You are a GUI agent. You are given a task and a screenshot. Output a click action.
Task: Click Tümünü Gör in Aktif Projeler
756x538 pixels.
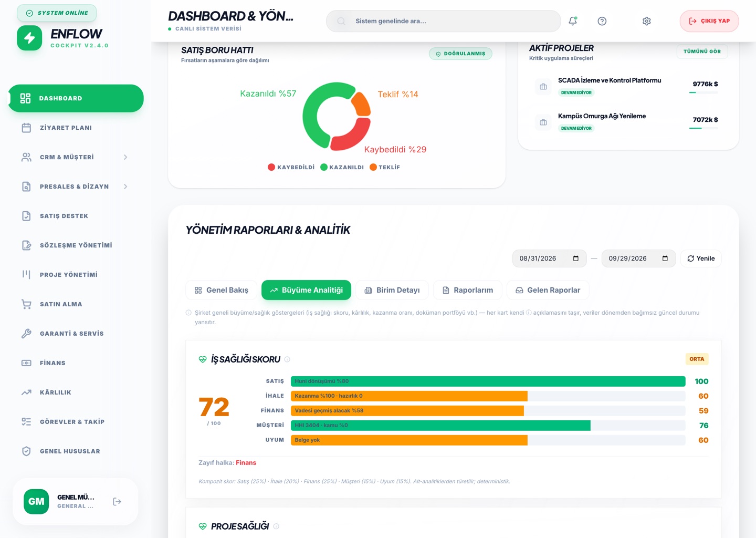(702, 51)
